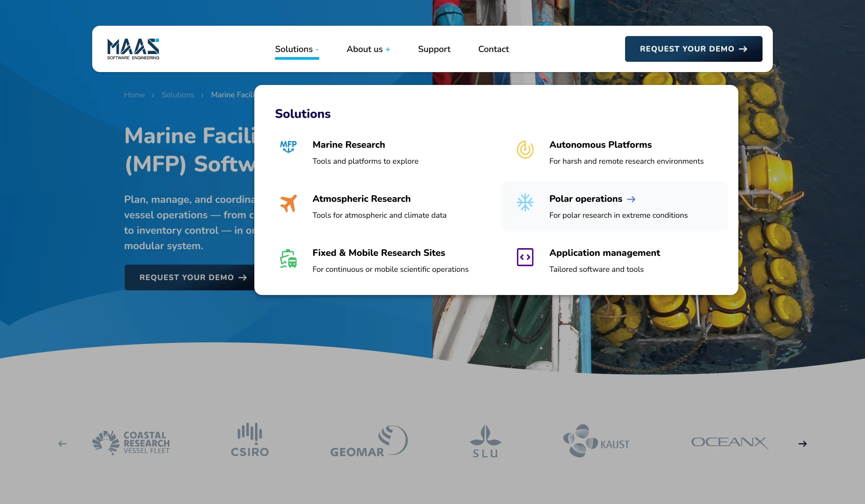
Task: Collapse the Solutions dropdown menu
Action: 297,49
